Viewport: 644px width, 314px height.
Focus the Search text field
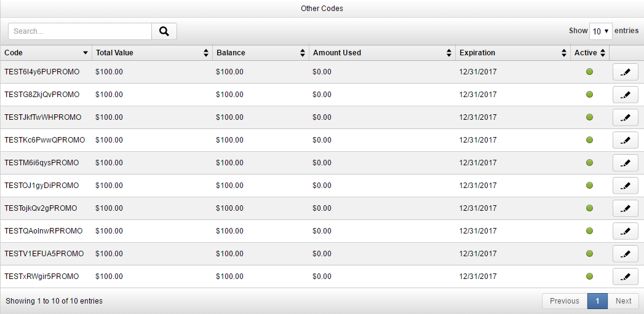pos(80,31)
